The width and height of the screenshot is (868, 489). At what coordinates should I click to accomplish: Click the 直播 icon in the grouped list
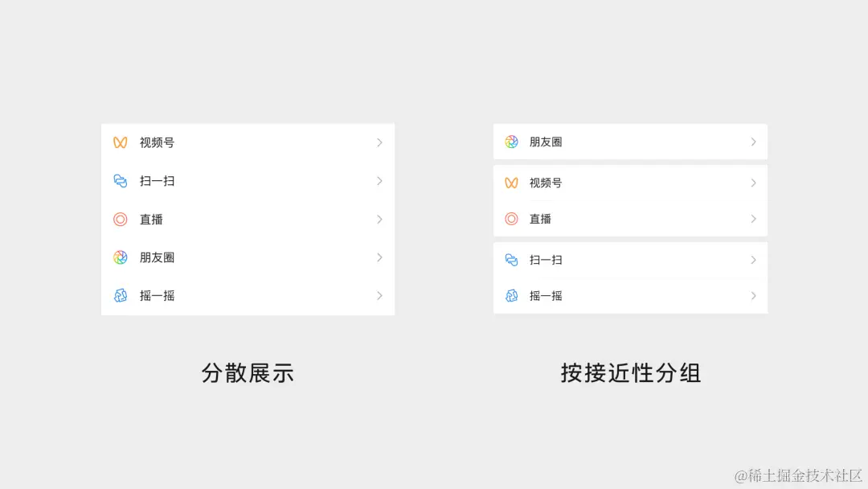[511, 219]
